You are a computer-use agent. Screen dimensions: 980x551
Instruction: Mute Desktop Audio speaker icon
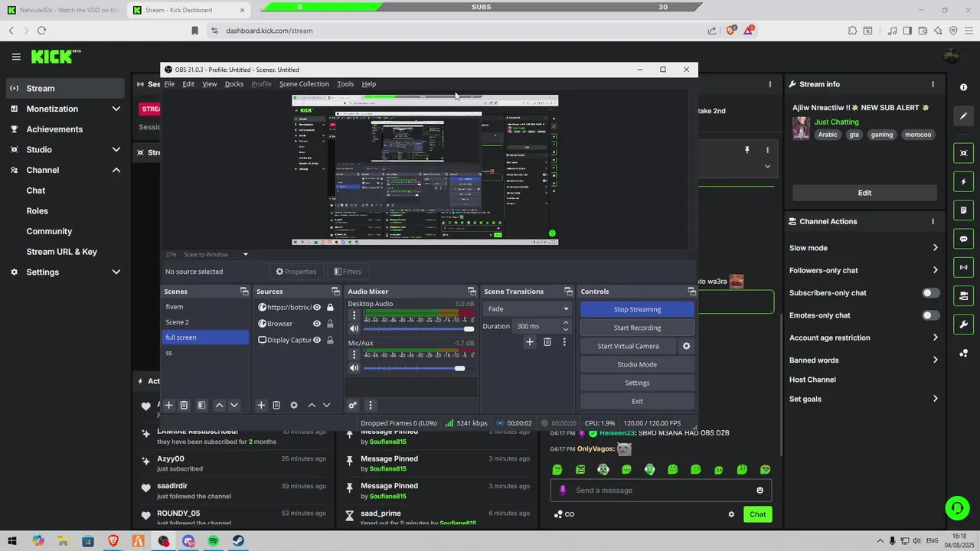354,329
